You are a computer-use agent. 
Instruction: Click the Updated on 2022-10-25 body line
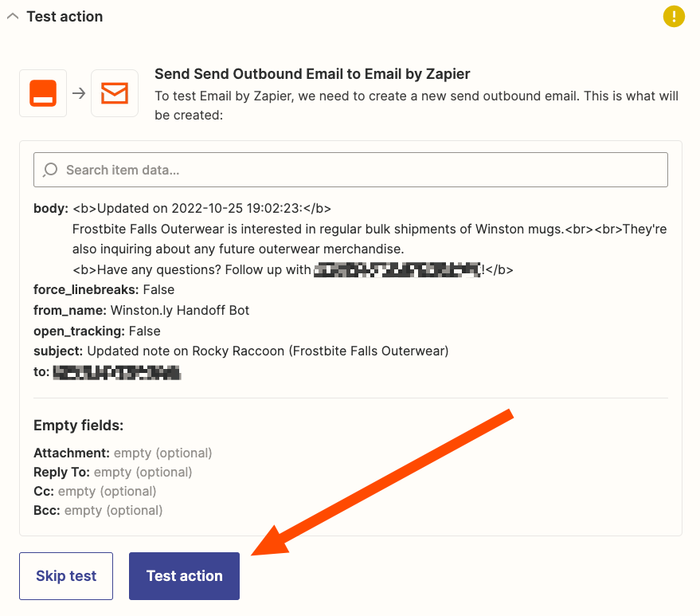tap(201, 209)
